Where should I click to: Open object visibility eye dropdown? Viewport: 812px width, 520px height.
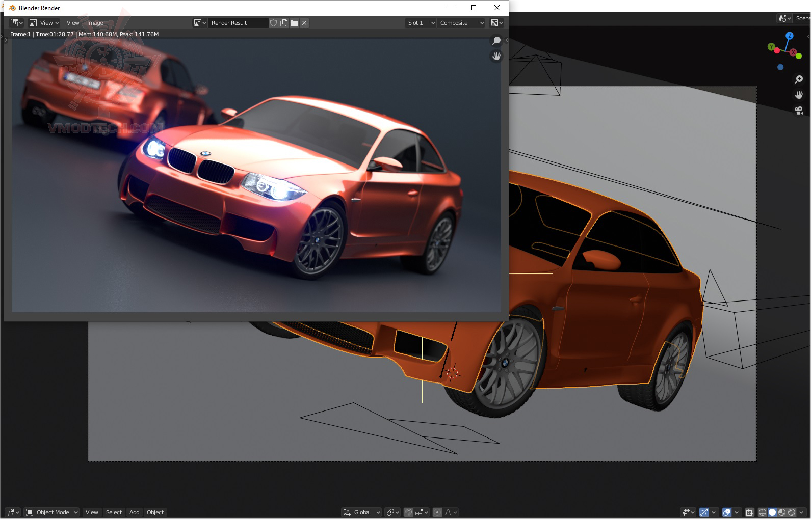(689, 512)
